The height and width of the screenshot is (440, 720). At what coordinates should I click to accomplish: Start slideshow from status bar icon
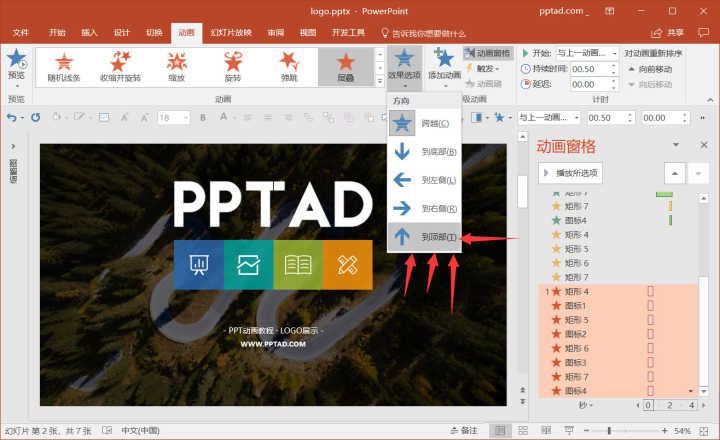pos(569,431)
